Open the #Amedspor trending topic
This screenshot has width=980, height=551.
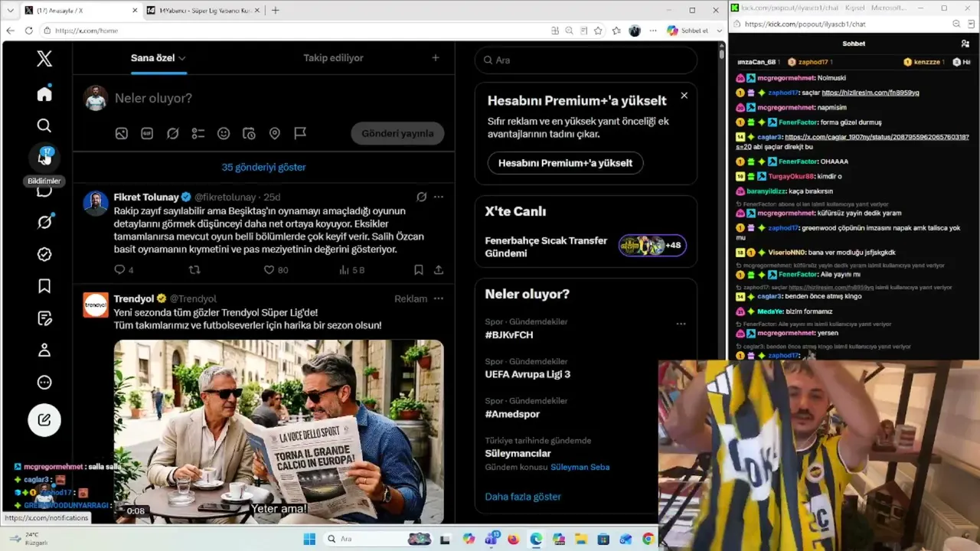point(512,414)
